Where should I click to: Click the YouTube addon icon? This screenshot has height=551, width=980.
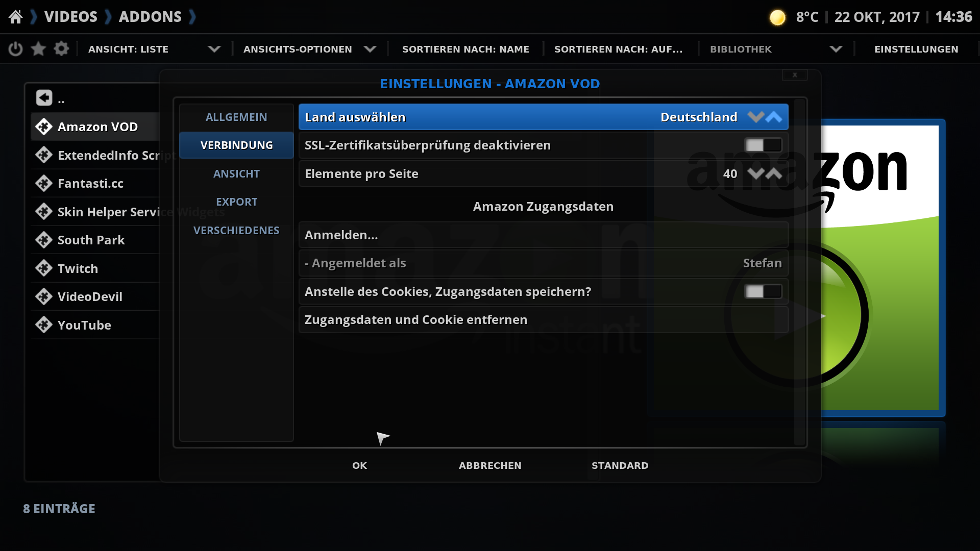[x=44, y=324]
